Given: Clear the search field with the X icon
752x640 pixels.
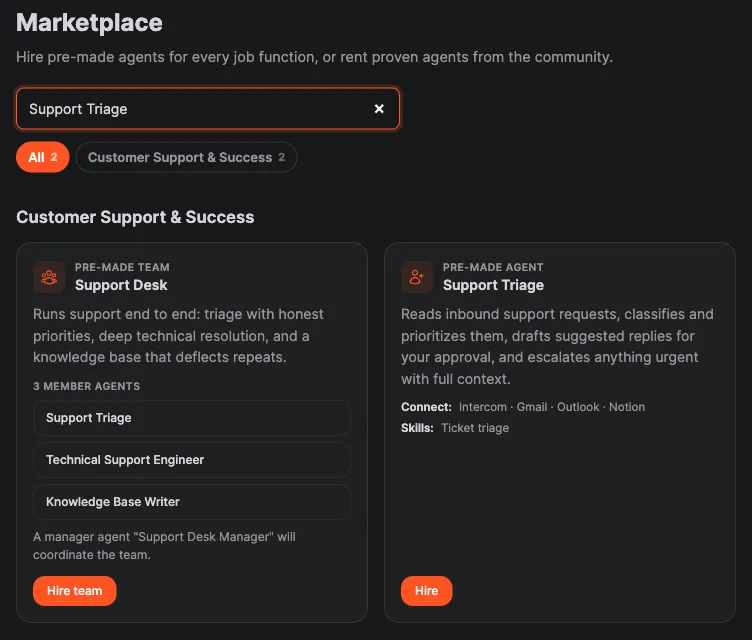Looking at the screenshot, I should [x=379, y=109].
